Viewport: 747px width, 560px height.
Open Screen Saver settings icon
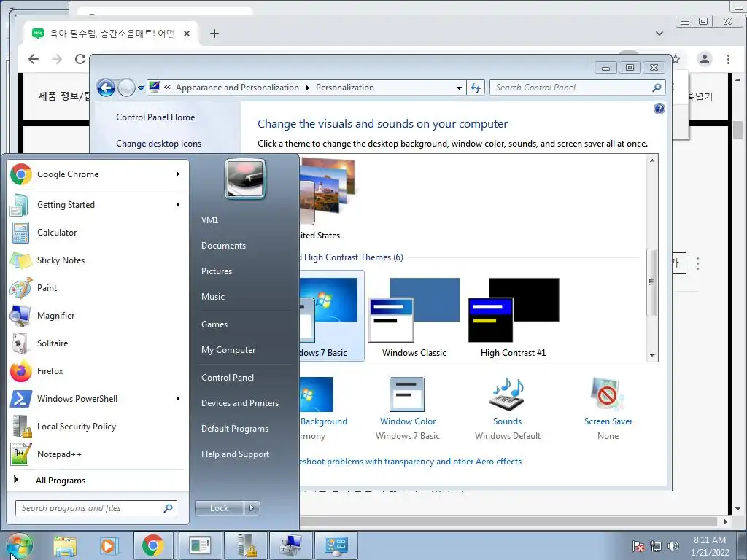pos(608,394)
